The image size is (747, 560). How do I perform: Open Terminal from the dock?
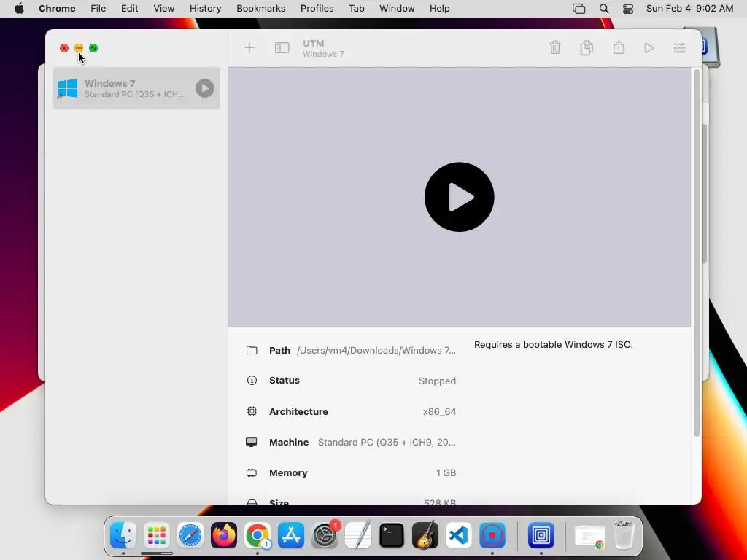tap(392, 535)
